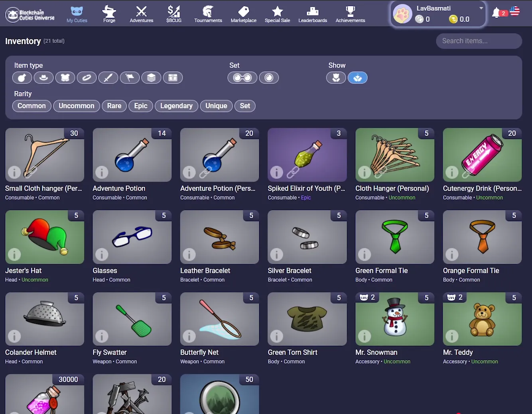Filter by Uncommon rarity

[77, 106]
